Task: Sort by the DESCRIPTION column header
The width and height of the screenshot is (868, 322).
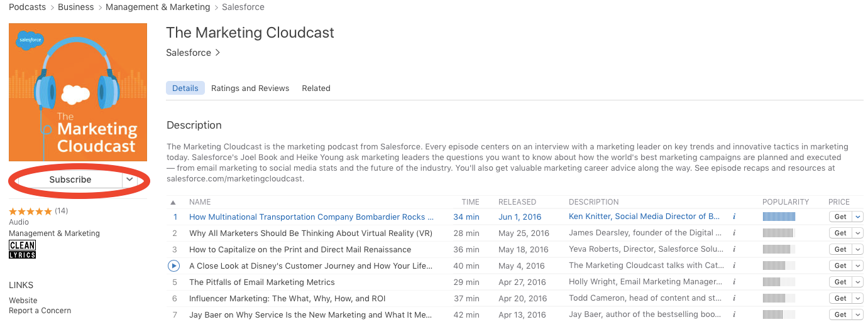Action: click(594, 202)
